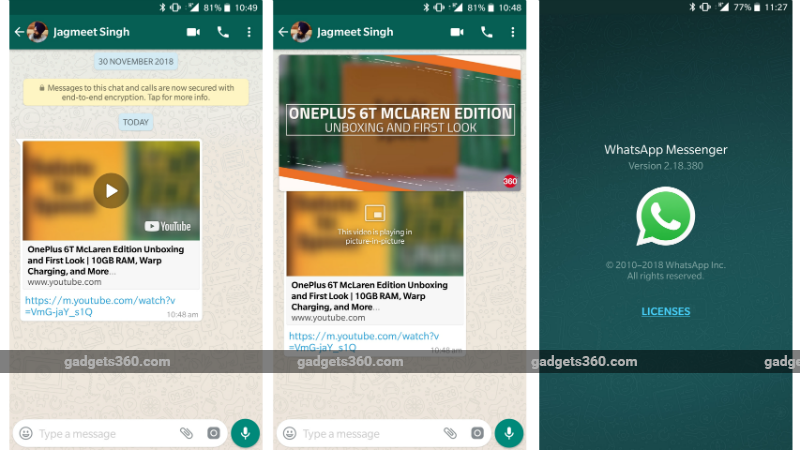
Task: Tap the back arrow in the first chat screen
Action: (18, 32)
